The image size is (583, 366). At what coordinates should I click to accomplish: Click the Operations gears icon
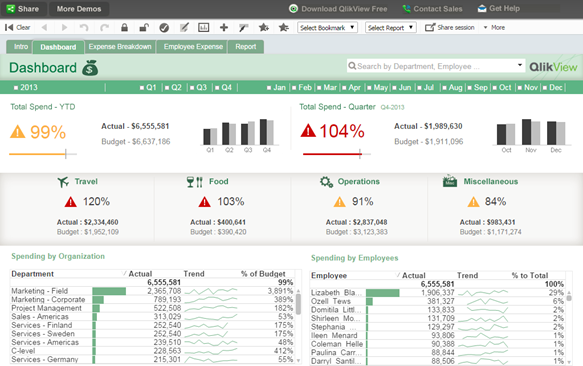(x=326, y=182)
